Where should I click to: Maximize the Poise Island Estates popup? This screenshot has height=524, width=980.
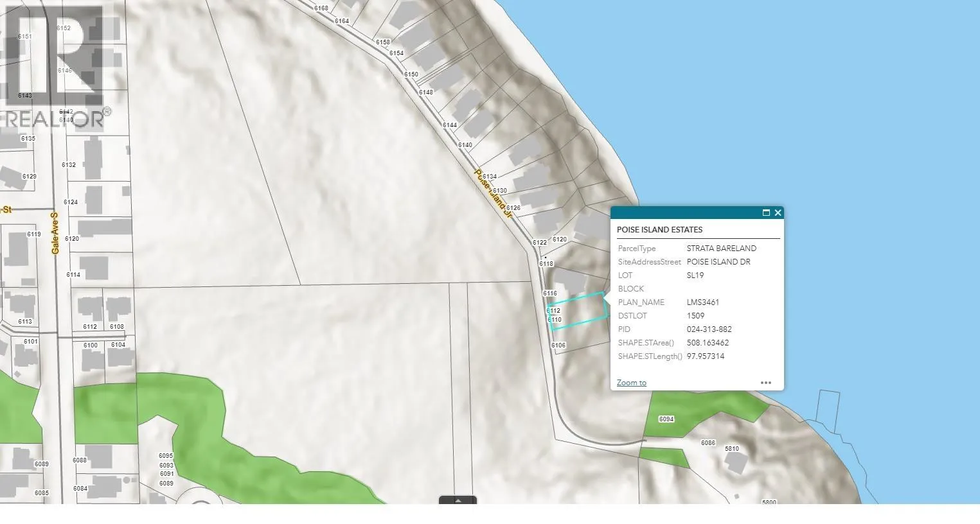(x=766, y=213)
